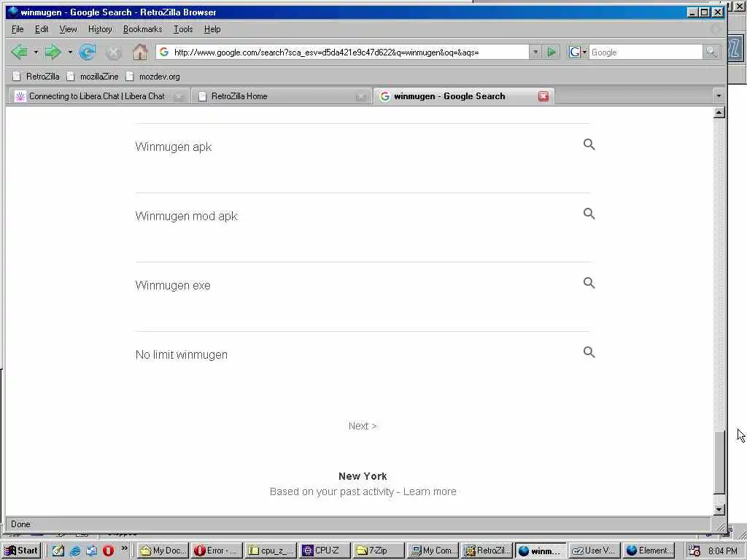Click the vertical scrollbar down arrow

tap(719, 509)
